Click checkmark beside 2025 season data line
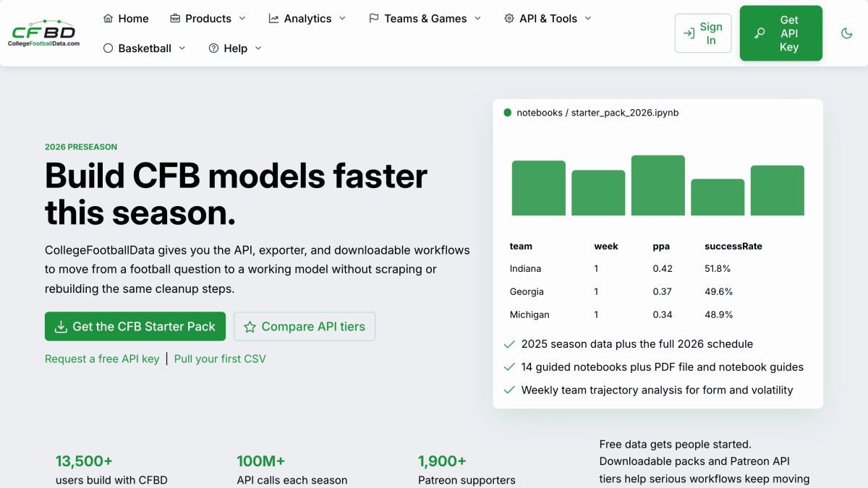The image size is (868, 488). [509, 344]
